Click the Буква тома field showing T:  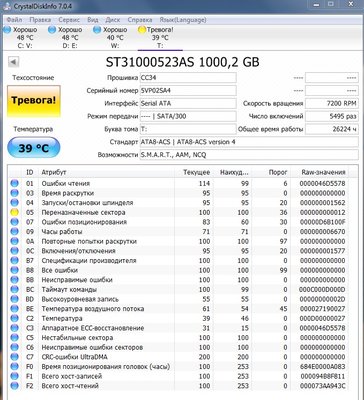(x=188, y=129)
